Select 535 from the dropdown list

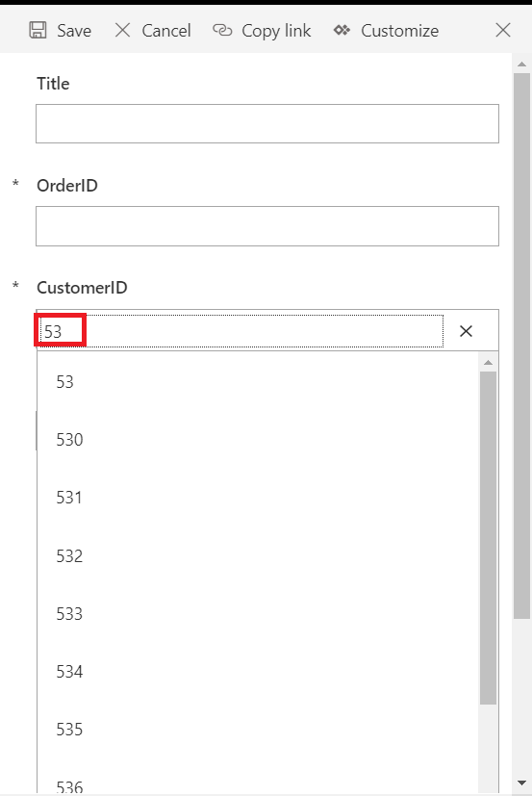tap(258, 730)
